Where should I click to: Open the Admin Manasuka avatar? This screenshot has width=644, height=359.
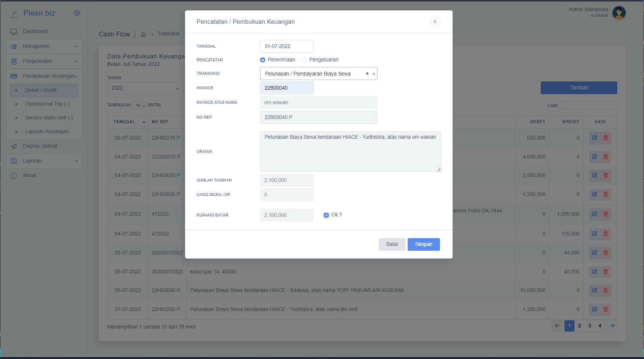[x=619, y=13]
